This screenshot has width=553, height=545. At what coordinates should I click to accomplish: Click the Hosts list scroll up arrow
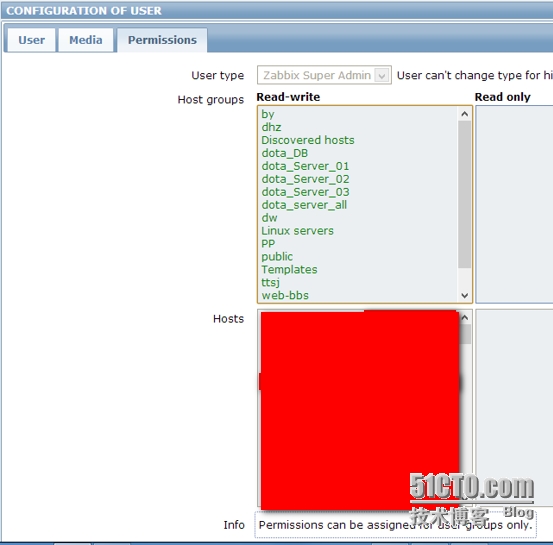click(x=465, y=317)
